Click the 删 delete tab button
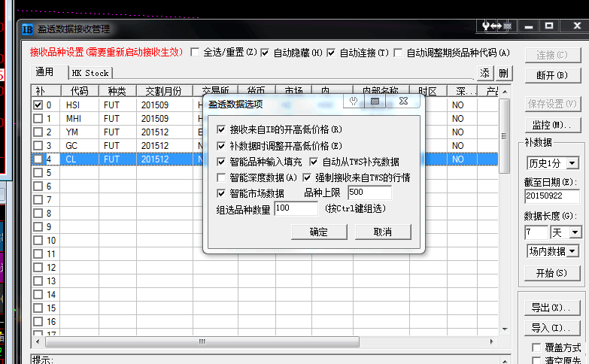 [x=503, y=73]
